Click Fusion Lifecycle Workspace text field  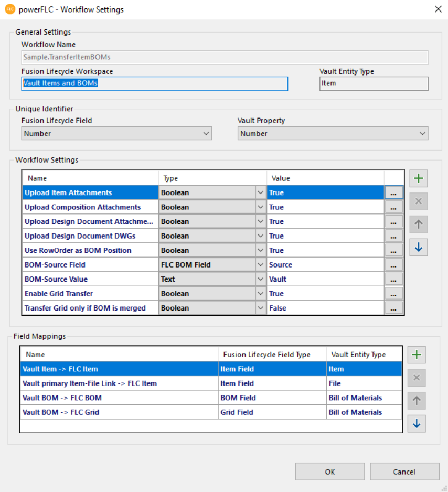click(155, 83)
